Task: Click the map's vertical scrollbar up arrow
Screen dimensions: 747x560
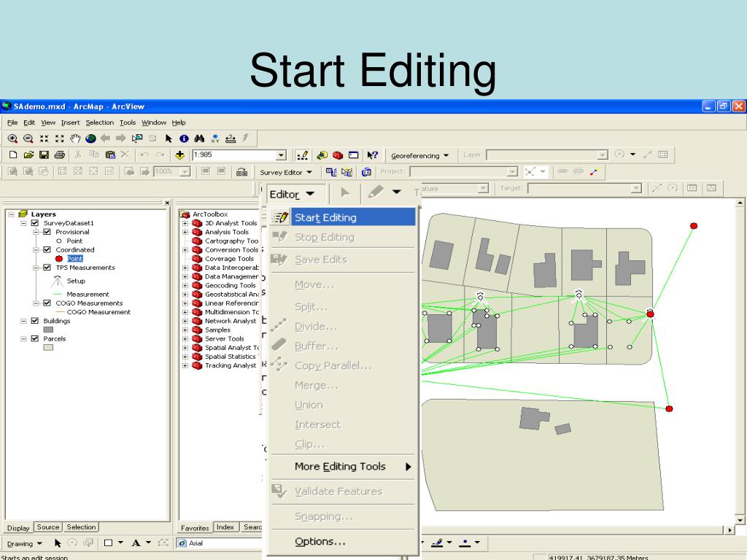Action: point(740,203)
